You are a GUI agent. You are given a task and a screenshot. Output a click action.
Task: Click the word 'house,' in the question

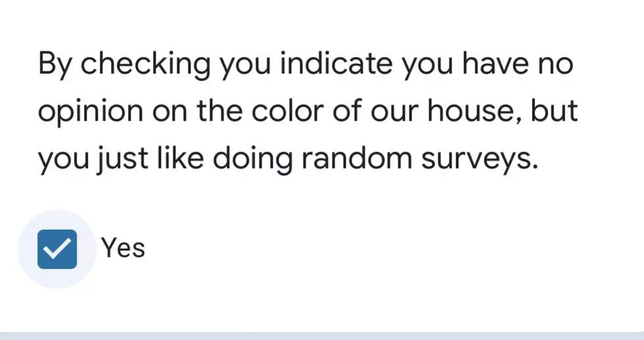(474, 111)
